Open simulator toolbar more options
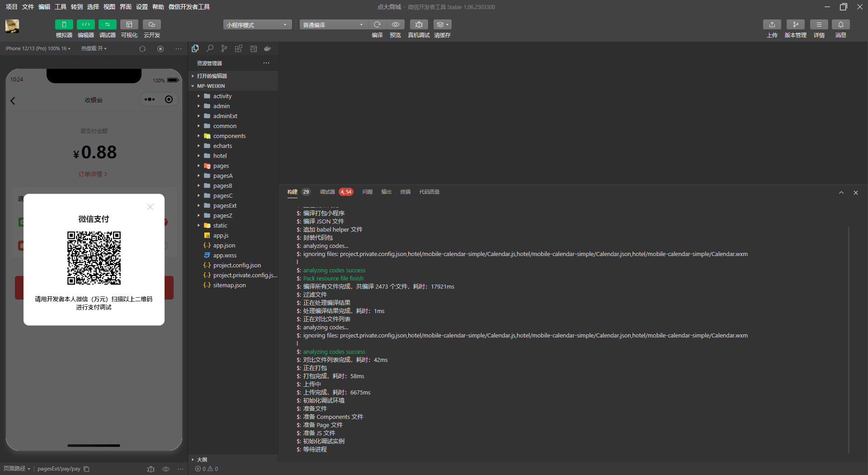This screenshot has height=475, width=868. [179, 49]
